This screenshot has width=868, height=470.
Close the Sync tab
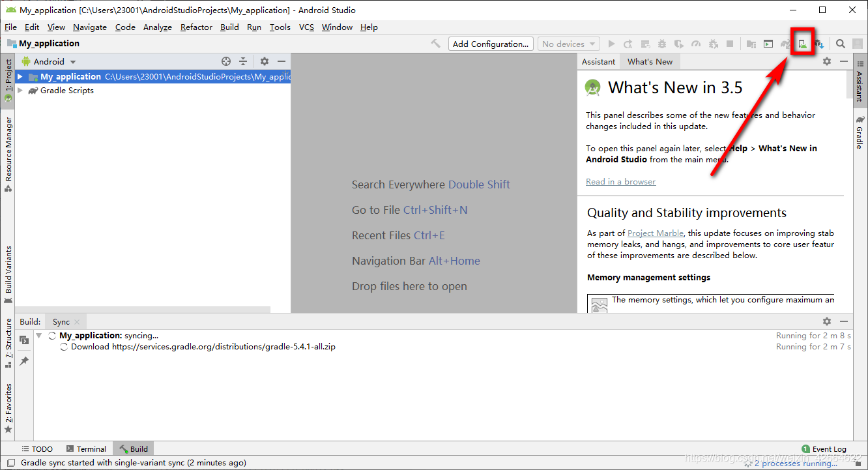(77, 322)
